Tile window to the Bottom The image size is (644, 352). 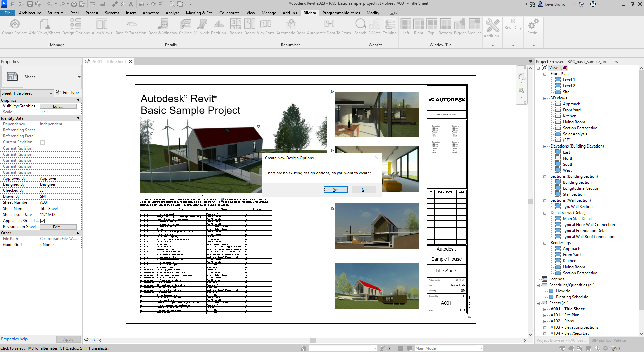445,27
